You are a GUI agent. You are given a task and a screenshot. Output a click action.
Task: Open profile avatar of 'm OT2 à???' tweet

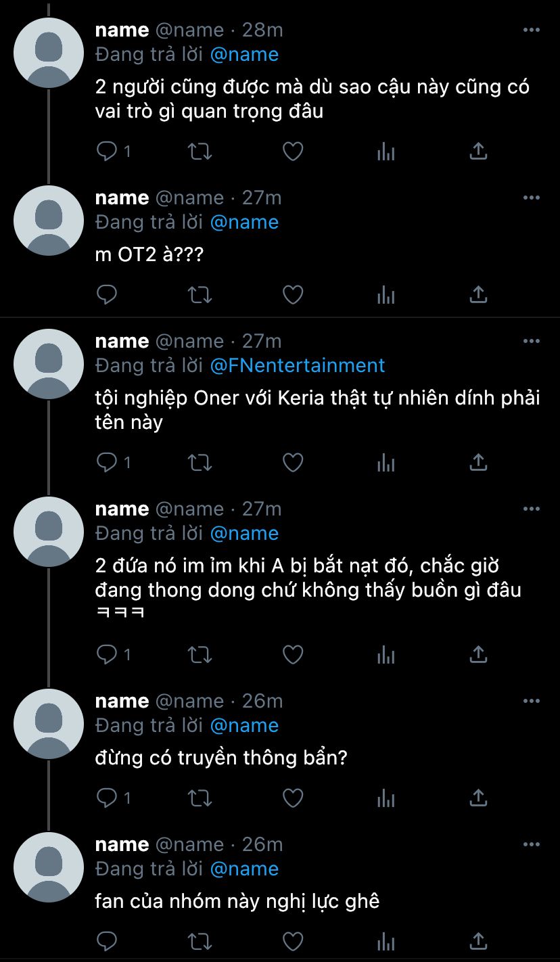49,221
